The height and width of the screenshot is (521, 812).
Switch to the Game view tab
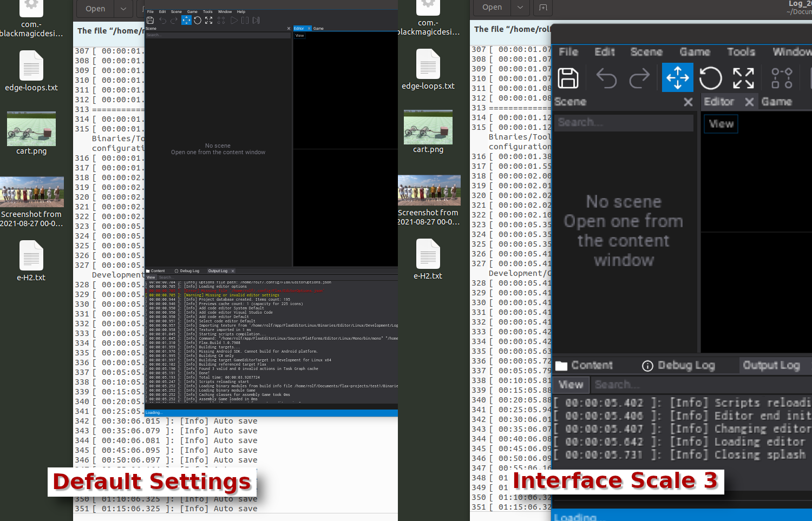318,28
